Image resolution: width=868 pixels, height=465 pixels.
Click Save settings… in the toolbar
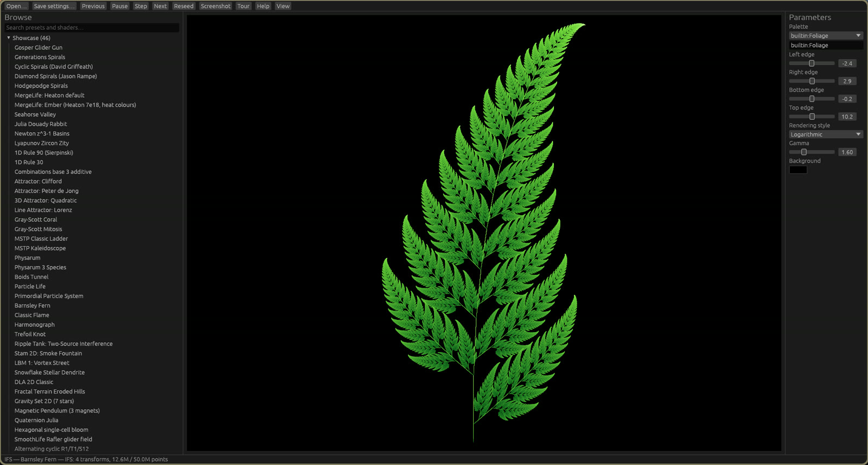(x=54, y=6)
